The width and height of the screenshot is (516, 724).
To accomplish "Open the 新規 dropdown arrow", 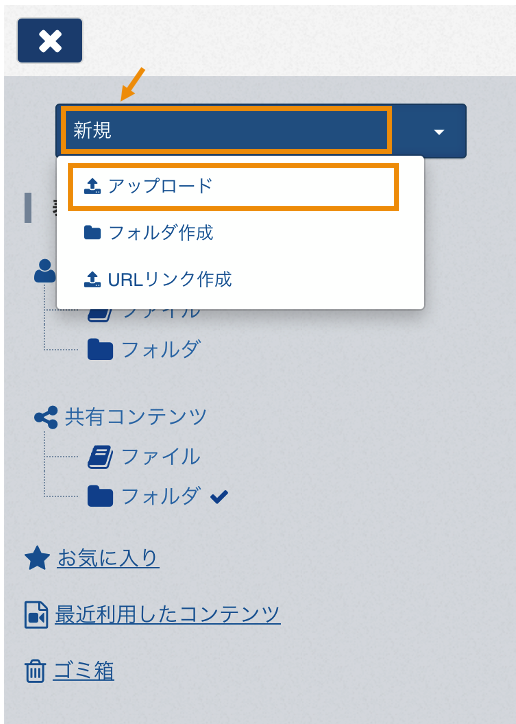I will tap(438, 132).
